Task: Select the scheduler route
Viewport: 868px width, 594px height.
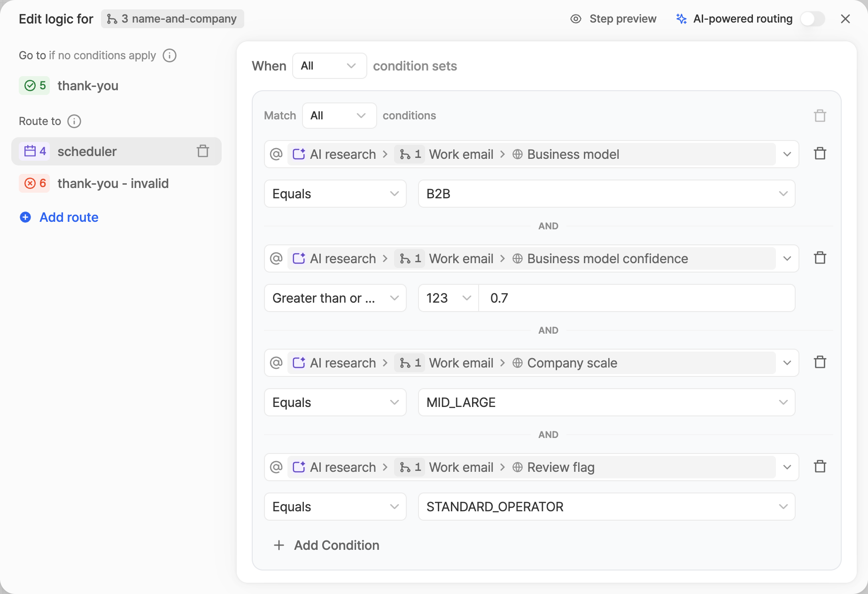Action: click(x=116, y=151)
